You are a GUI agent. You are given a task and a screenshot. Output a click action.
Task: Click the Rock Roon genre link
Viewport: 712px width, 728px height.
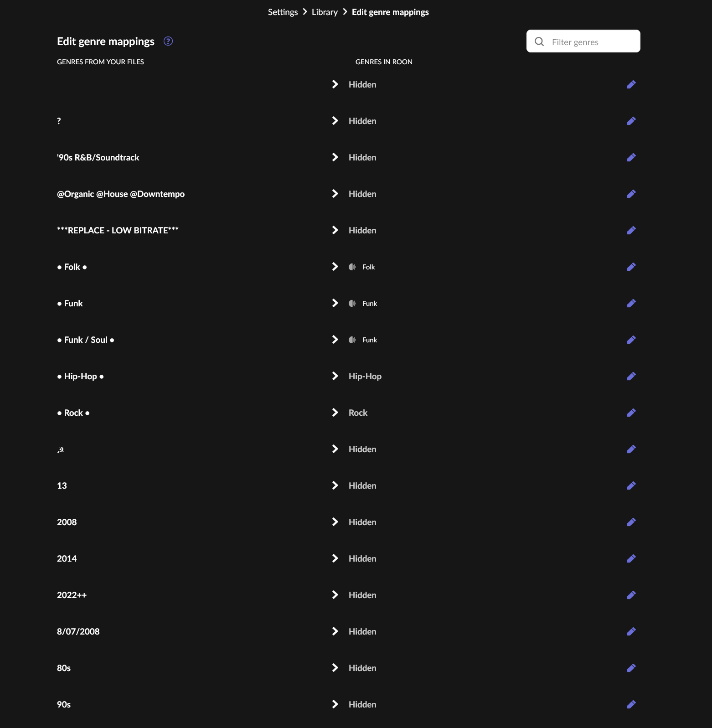pos(358,413)
